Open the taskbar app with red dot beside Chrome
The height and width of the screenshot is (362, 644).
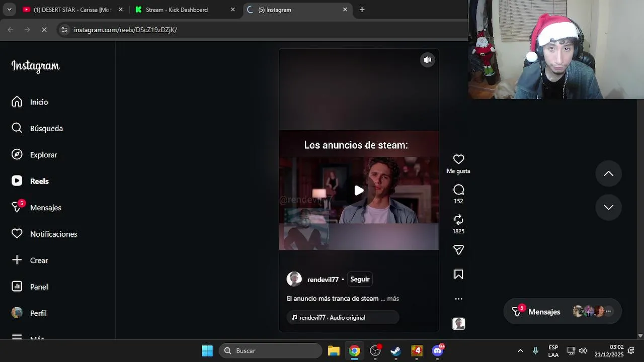tap(375, 351)
